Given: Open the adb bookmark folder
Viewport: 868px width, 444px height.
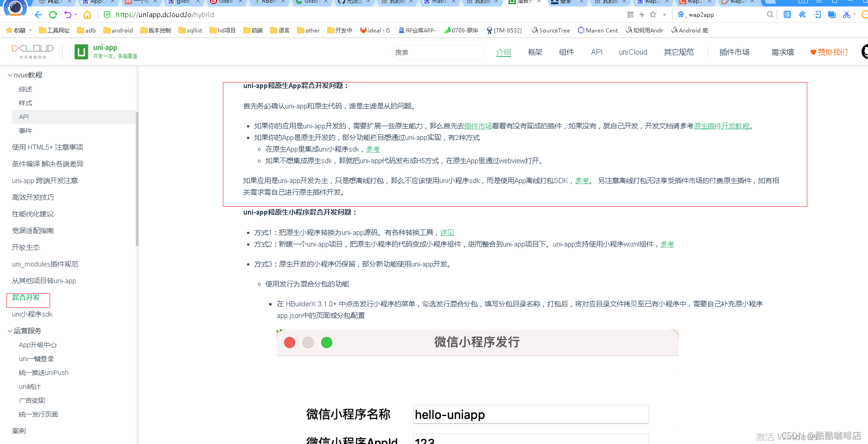Looking at the screenshot, I should (87, 31).
